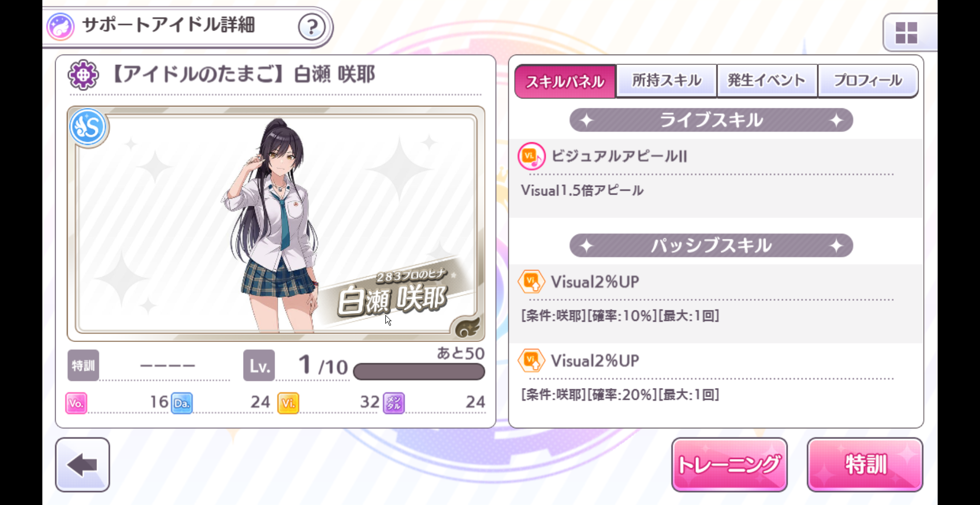The height and width of the screenshot is (505, 980).
Task: Switch to the 発生イベント tab
Action: coord(767,81)
